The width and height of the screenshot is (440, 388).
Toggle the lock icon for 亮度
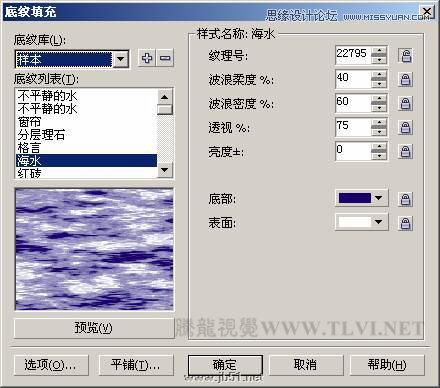[405, 151]
